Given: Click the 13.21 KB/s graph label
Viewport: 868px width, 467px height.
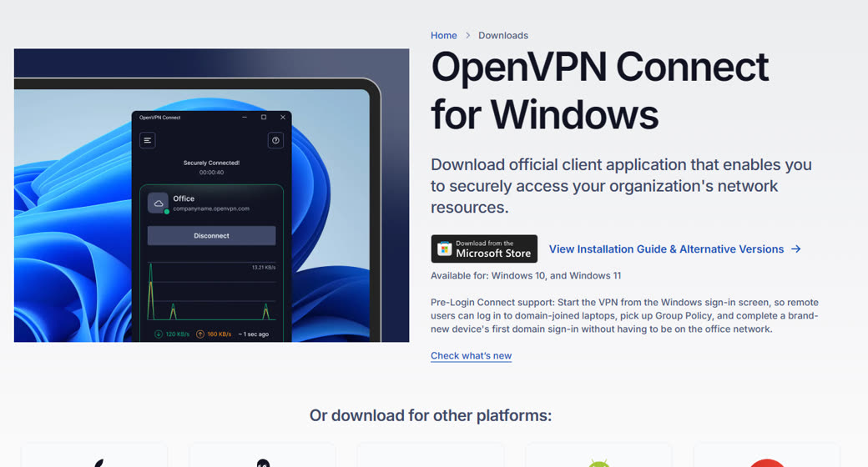Looking at the screenshot, I should pos(264,267).
